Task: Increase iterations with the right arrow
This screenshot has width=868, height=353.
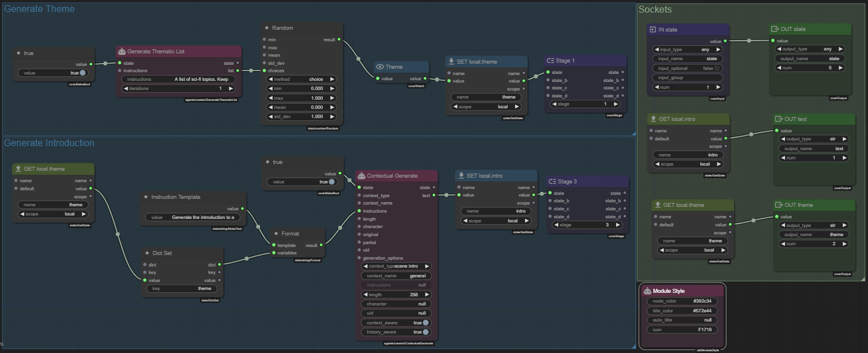Action: click(231, 88)
